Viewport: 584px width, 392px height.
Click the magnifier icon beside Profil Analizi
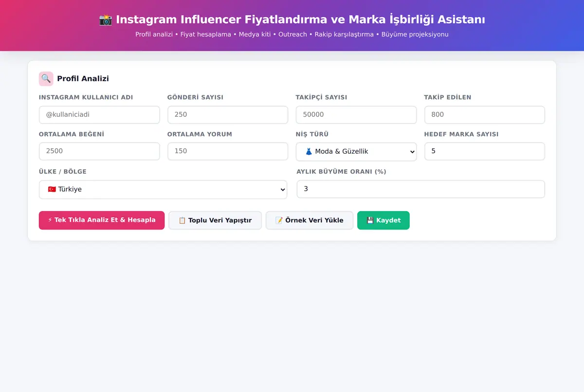pyautogui.click(x=46, y=79)
